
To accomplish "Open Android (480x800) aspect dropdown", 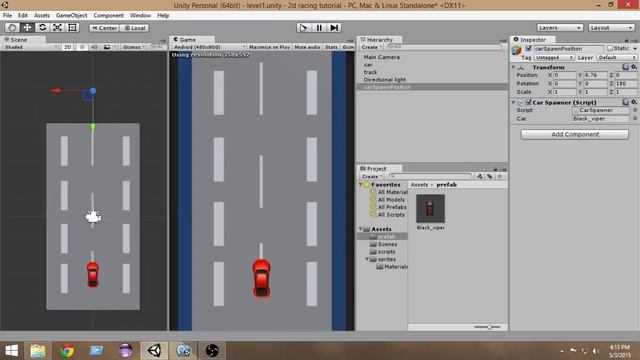I will [x=209, y=47].
